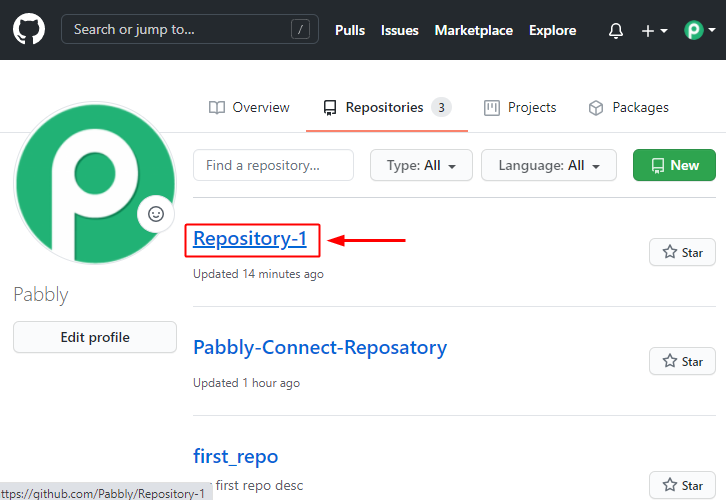The width and height of the screenshot is (726, 500).
Task: Set status with the smiley emoji icon
Action: [156, 214]
